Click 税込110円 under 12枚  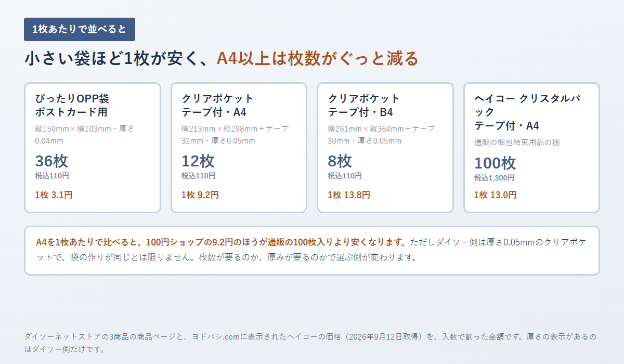(x=199, y=176)
